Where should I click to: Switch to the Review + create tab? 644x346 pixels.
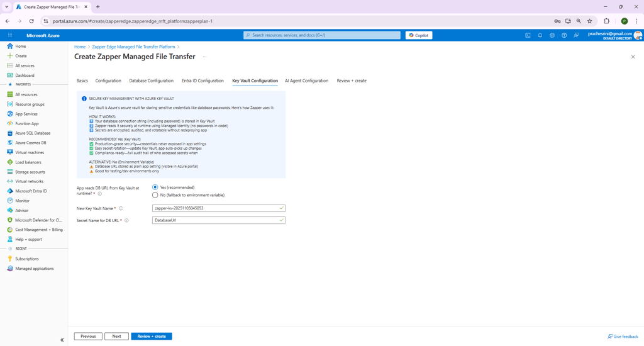(x=352, y=81)
